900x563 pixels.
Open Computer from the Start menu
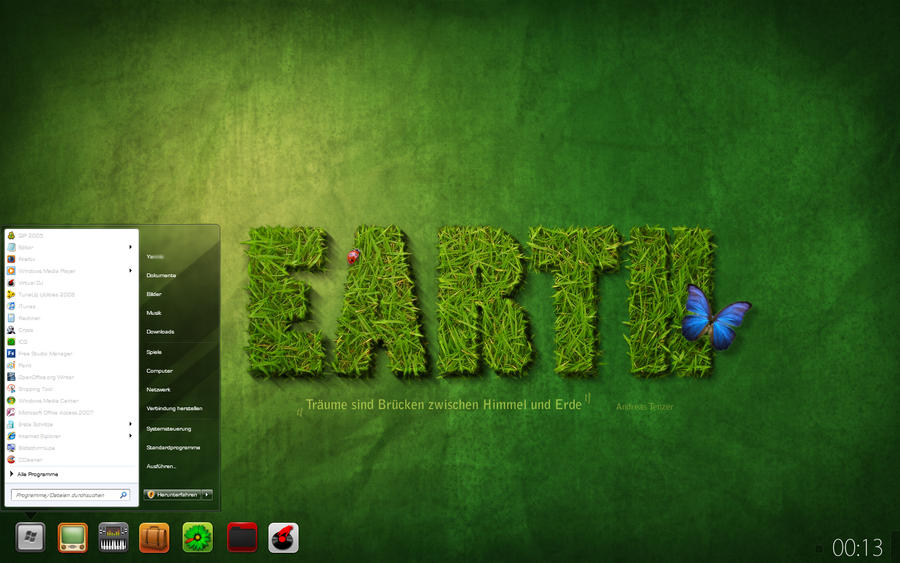pyautogui.click(x=160, y=371)
